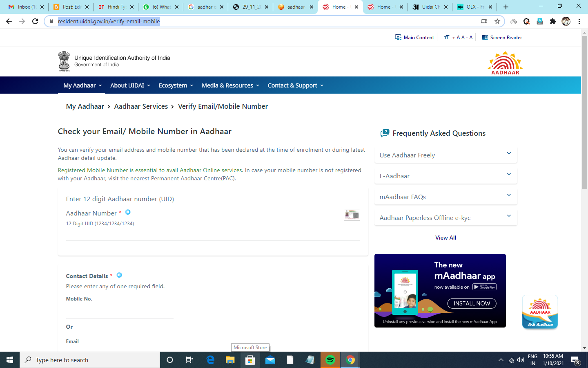Click Google Play badge on banner
588x368 pixels.
pos(484,287)
